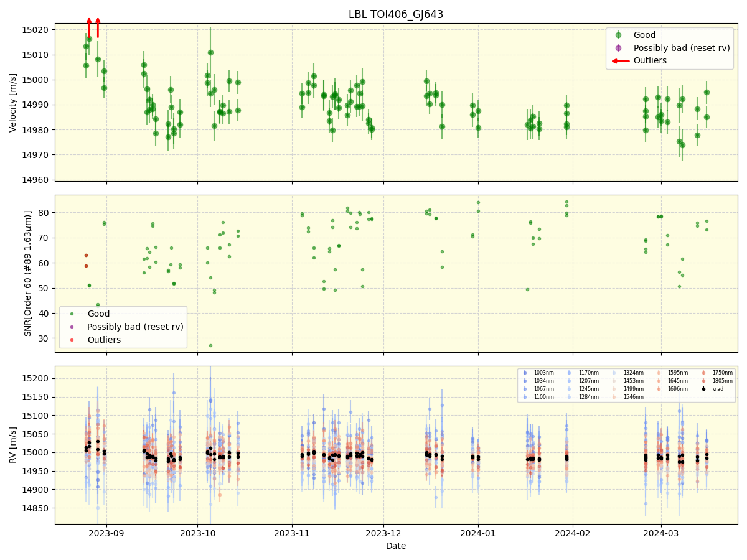Image resolution: width=747 pixels, height=560 pixels.
Task: Click the lowest SNR data point near 27
Action: (x=210, y=345)
